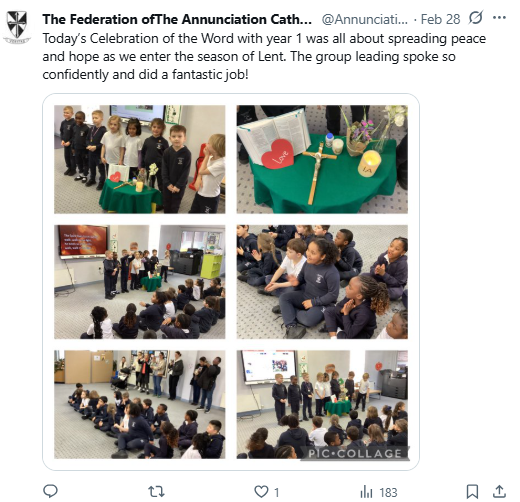Open the school crest profile avatar
The width and height of the screenshot is (520, 502).
click(x=17, y=27)
